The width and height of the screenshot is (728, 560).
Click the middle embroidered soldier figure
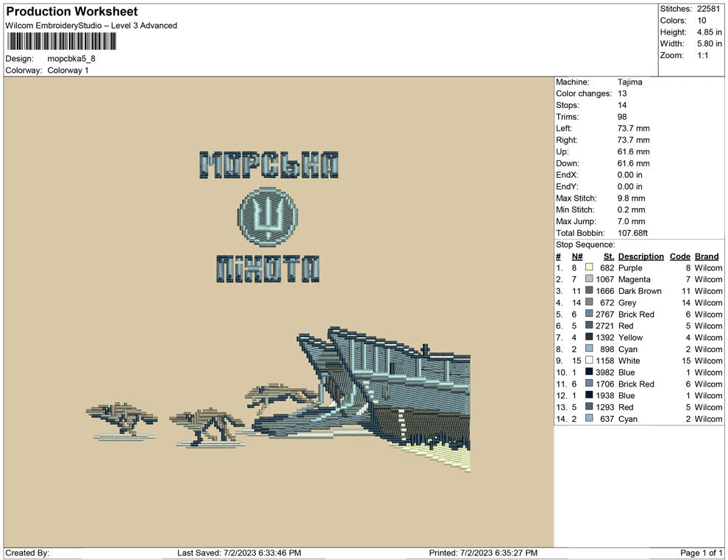[x=207, y=427]
